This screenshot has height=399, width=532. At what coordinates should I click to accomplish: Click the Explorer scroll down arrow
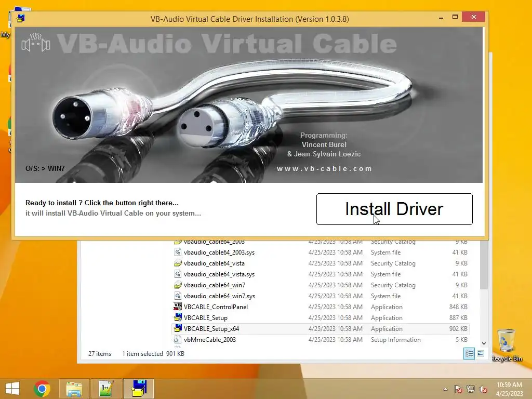(x=484, y=343)
